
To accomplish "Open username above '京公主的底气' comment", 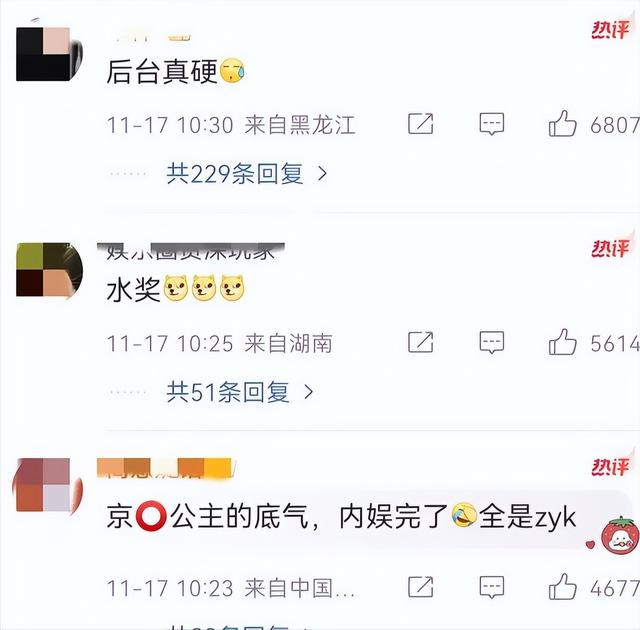I will pyautogui.click(x=167, y=468).
